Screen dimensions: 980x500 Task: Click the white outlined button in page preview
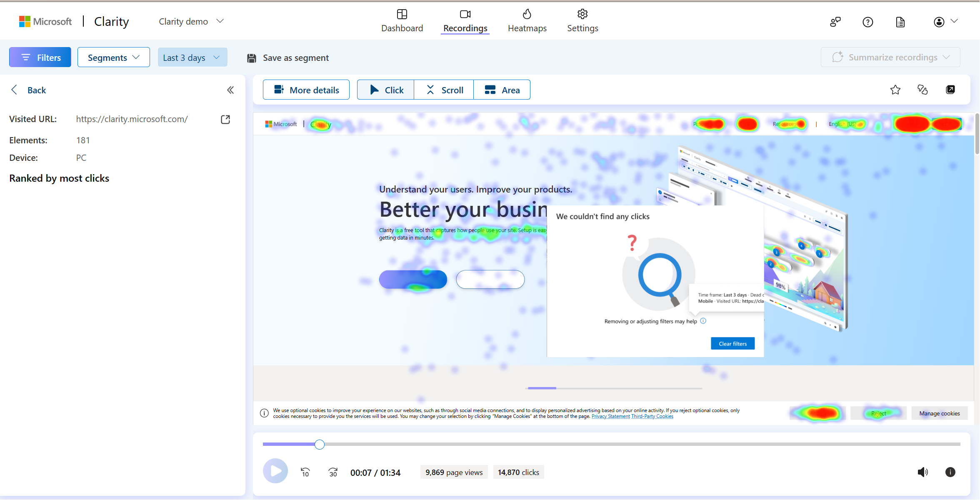click(490, 280)
